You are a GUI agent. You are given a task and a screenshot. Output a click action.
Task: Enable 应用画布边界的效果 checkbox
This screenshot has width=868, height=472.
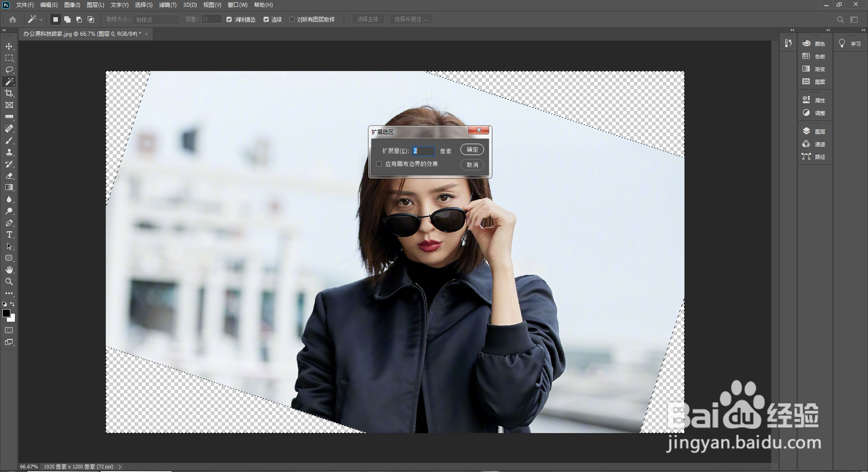coord(379,164)
